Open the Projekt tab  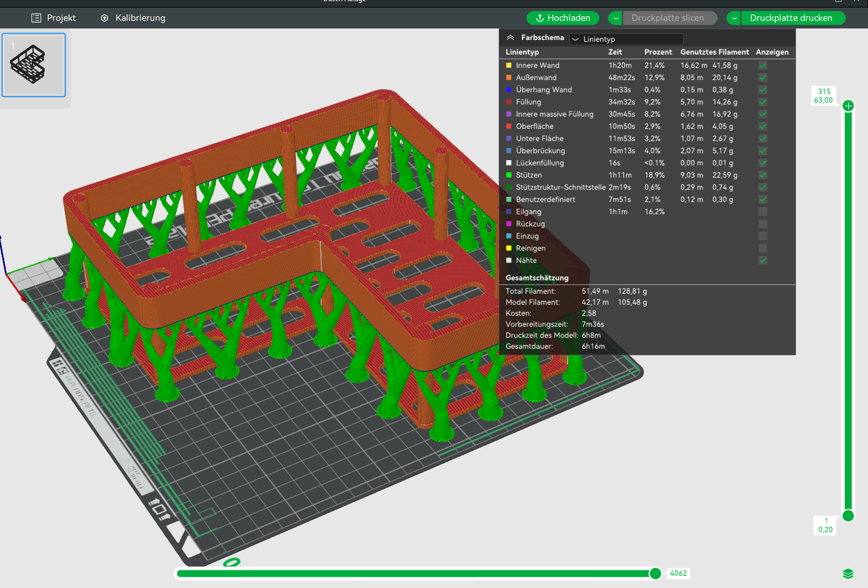pos(53,18)
